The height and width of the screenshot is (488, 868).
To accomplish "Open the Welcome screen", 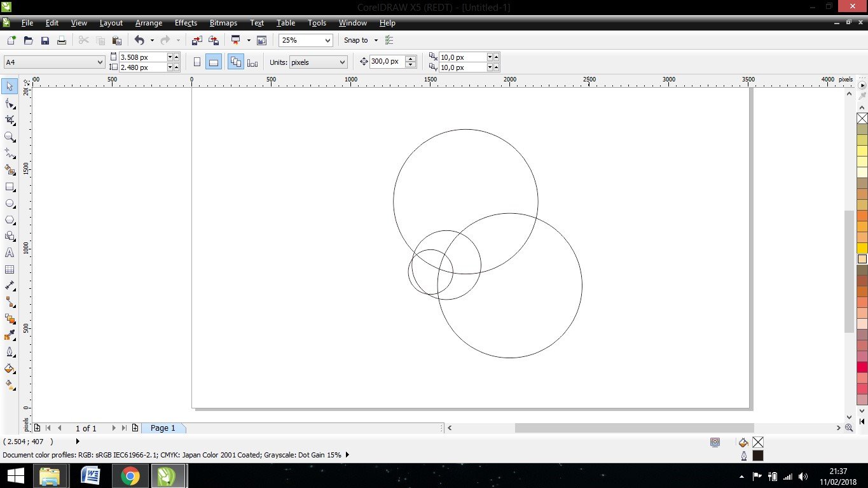I will [x=261, y=40].
